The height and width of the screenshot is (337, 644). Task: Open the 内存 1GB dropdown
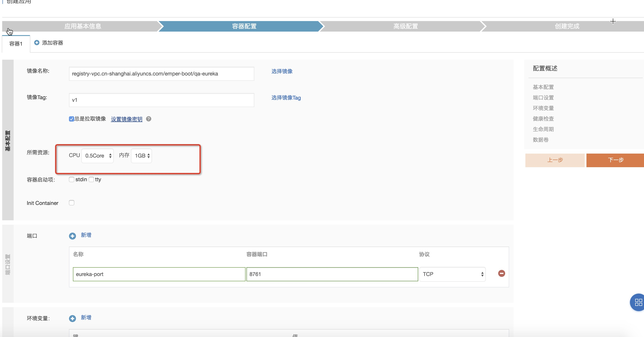pyautogui.click(x=141, y=156)
